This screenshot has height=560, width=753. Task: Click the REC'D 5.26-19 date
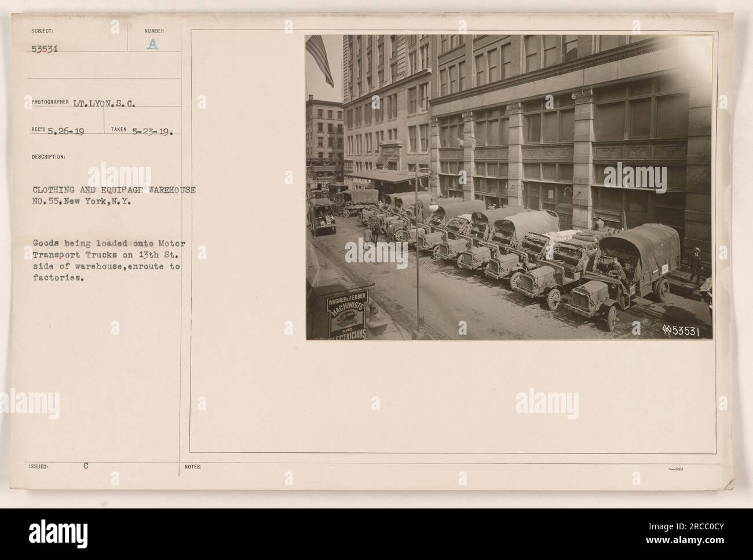pyautogui.click(x=59, y=131)
